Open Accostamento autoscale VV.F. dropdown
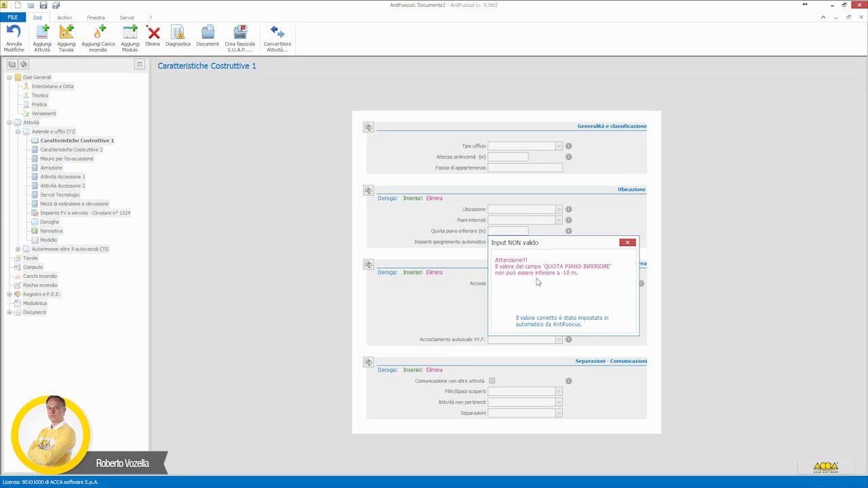868x488 pixels. click(559, 339)
